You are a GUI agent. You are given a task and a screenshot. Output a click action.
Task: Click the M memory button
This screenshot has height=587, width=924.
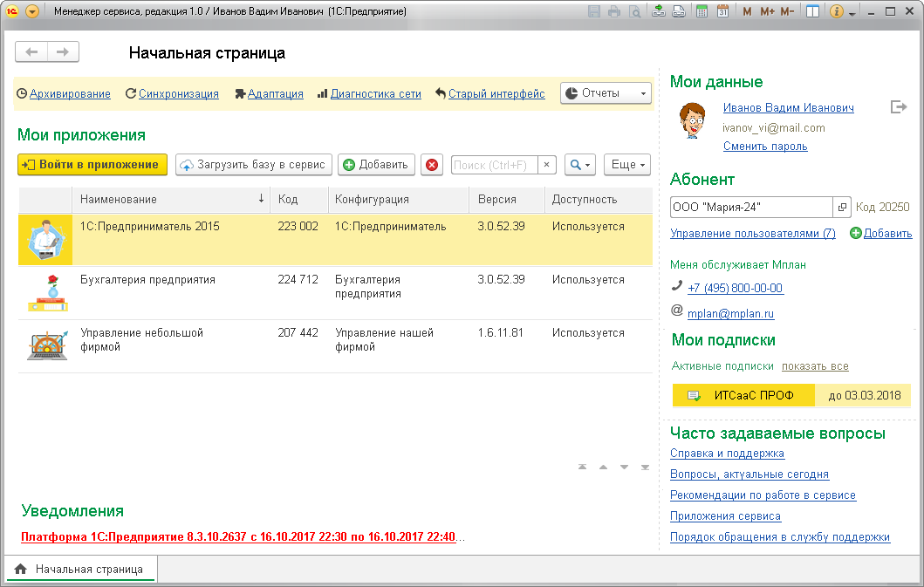(x=747, y=11)
